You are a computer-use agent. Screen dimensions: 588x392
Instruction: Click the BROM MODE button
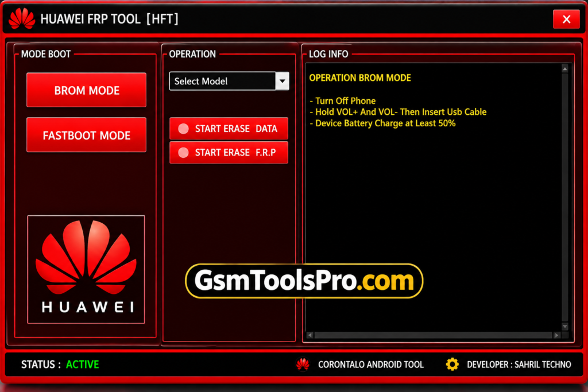(86, 90)
